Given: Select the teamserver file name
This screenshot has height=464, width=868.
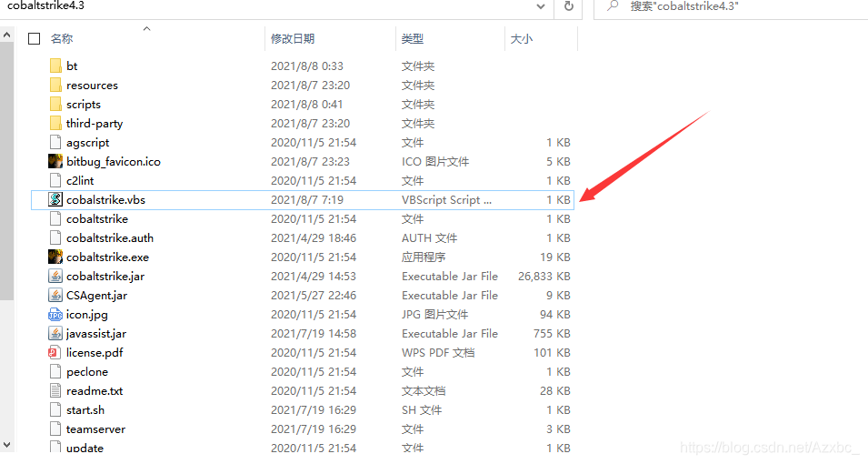Looking at the screenshot, I should (x=95, y=429).
